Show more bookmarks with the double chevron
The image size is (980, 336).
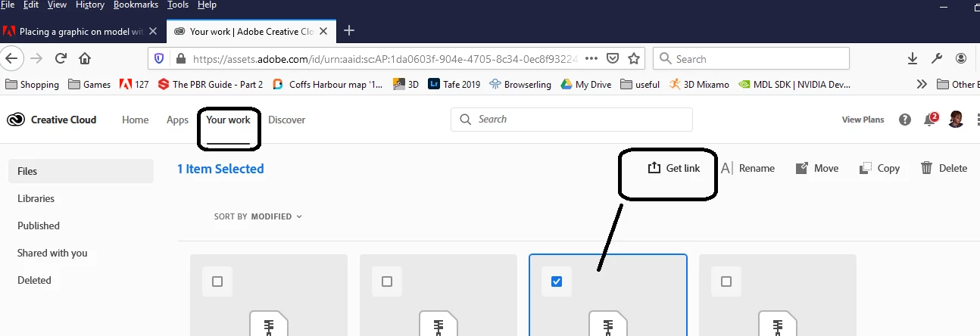[922, 84]
